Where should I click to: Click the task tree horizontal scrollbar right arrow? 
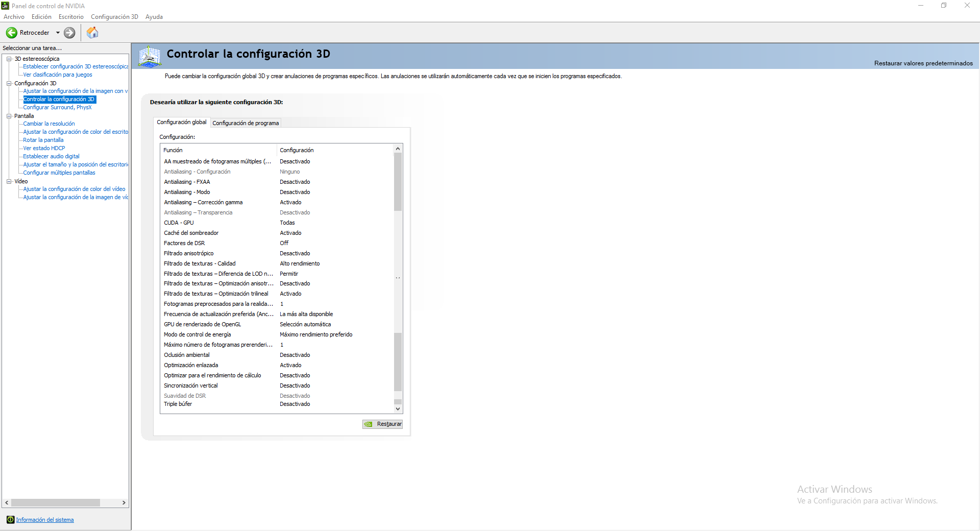(124, 503)
